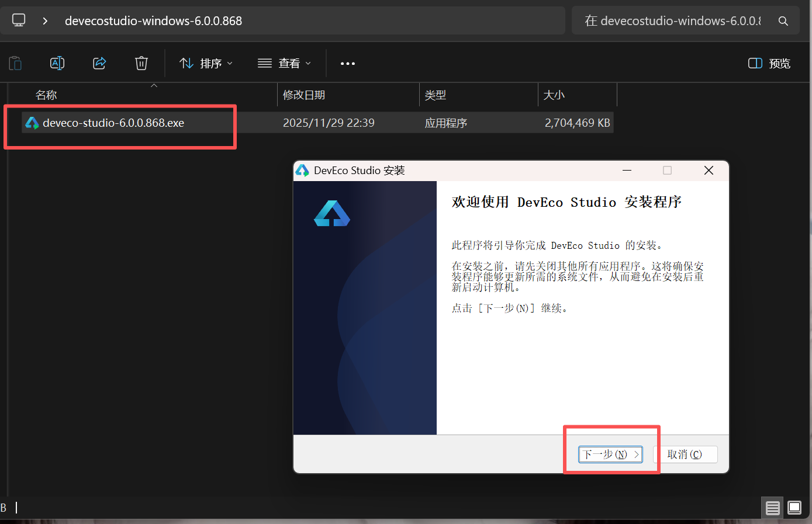This screenshot has height=524, width=812.
Task: Click the search magnifier icon
Action: [783, 21]
